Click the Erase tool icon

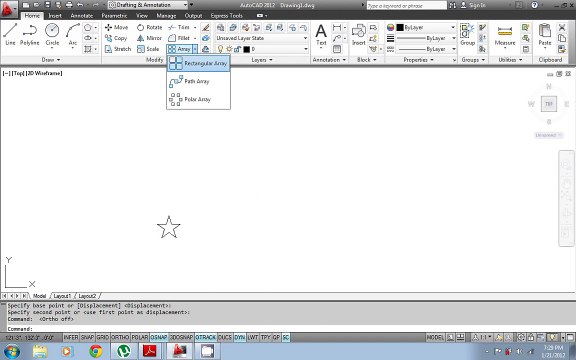pos(206,28)
